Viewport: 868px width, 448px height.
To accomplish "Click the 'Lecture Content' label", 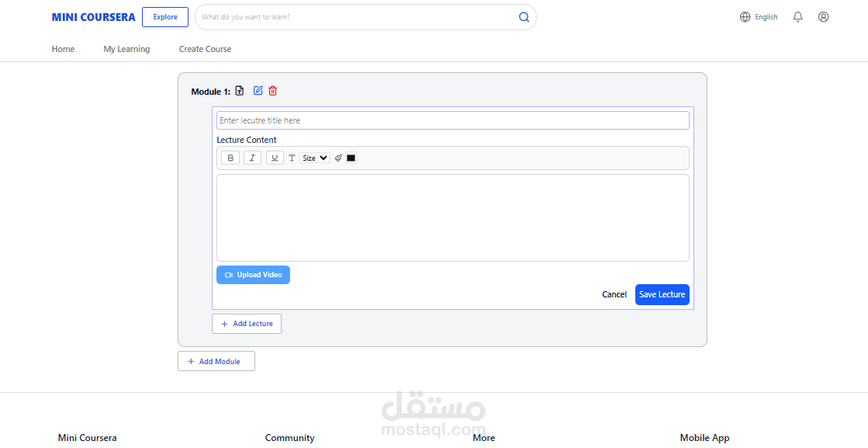I will coord(247,140).
